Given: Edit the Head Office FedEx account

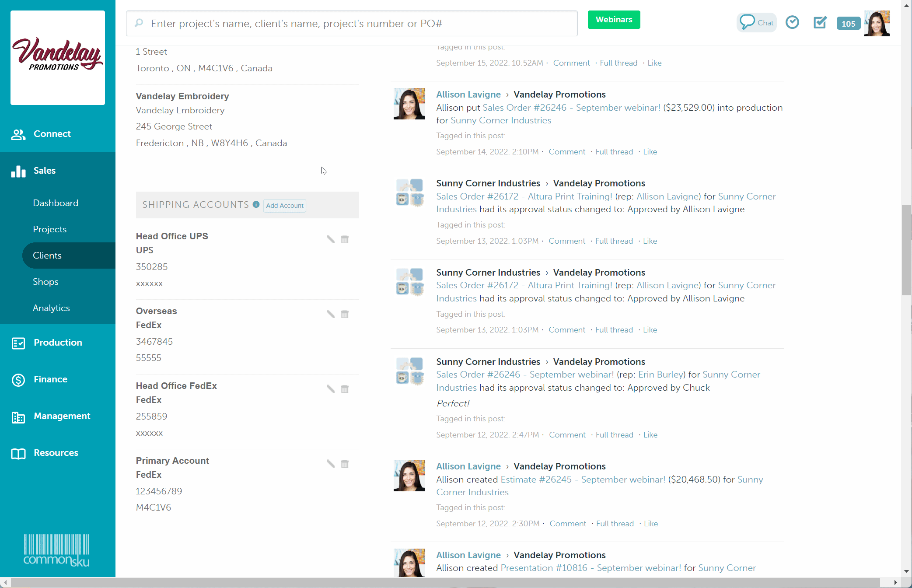Looking at the screenshot, I should (330, 388).
